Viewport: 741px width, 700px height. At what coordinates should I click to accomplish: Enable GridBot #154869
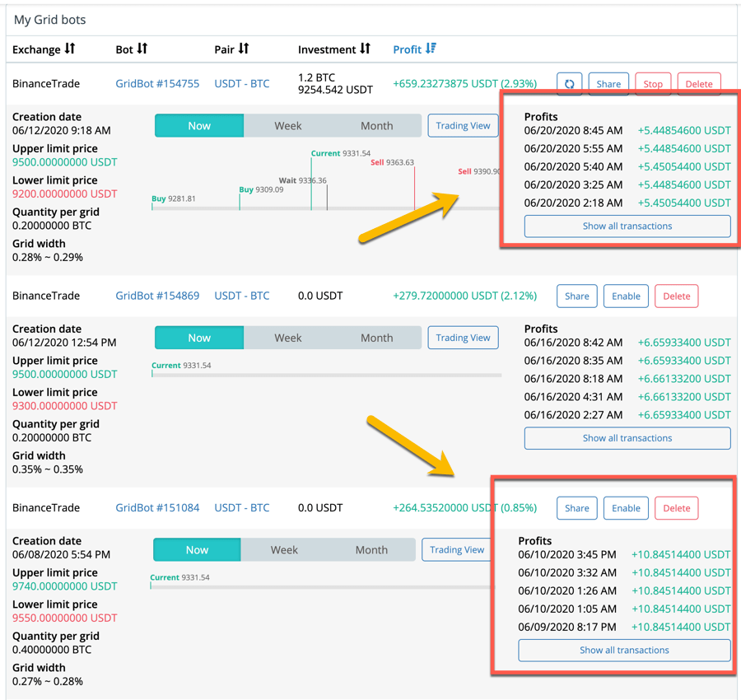[x=626, y=296]
